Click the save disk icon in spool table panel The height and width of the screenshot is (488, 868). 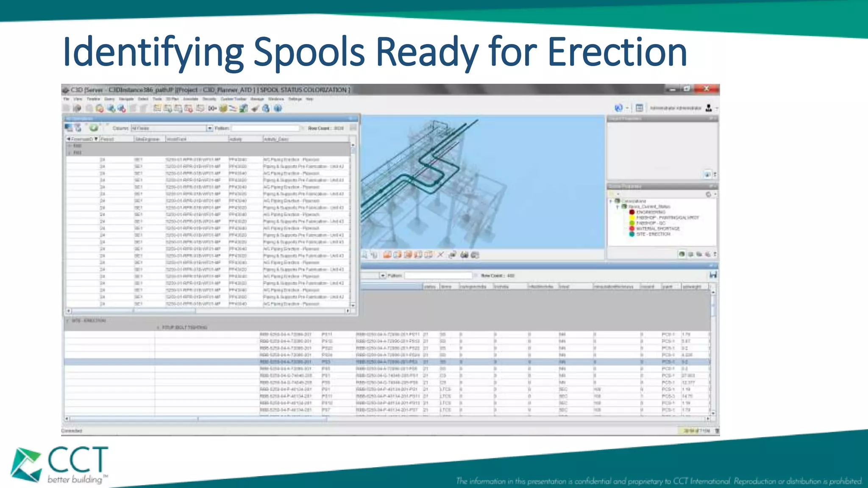tap(713, 275)
